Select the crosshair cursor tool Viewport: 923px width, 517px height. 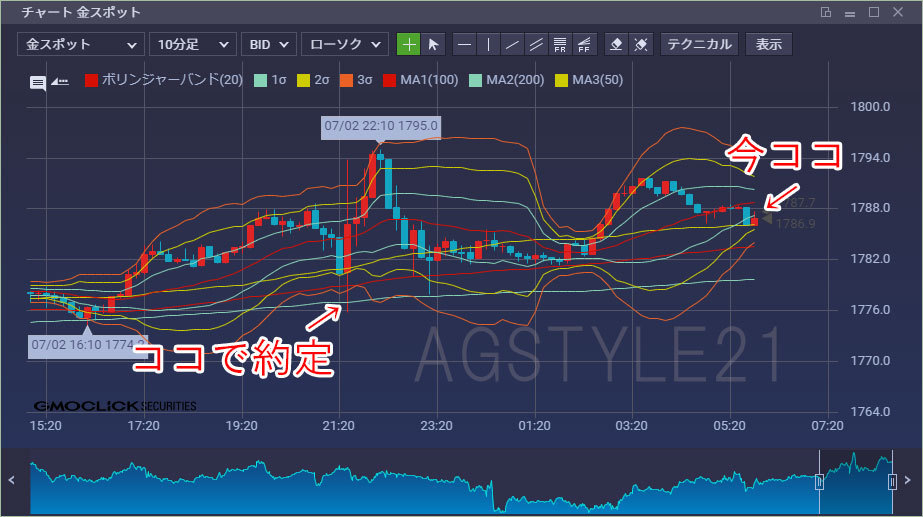(408, 44)
